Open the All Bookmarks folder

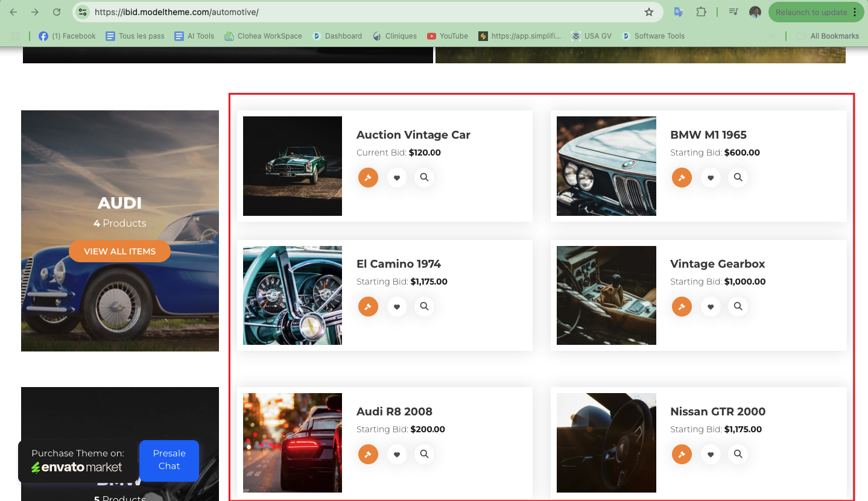click(828, 36)
